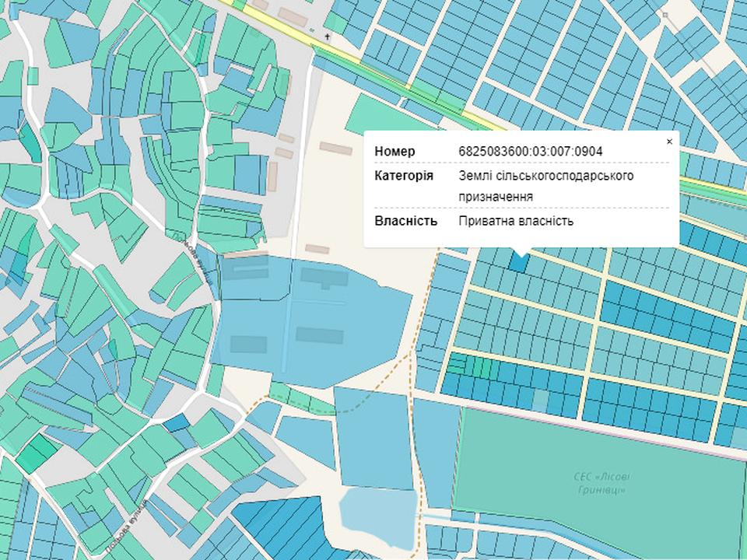Select the Приватна власність ownership text
Viewport: 747px width, 560px height.
[516, 221]
